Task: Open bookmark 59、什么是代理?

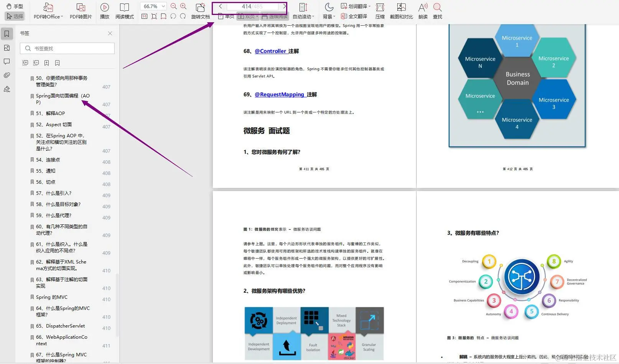Action: click(54, 215)
